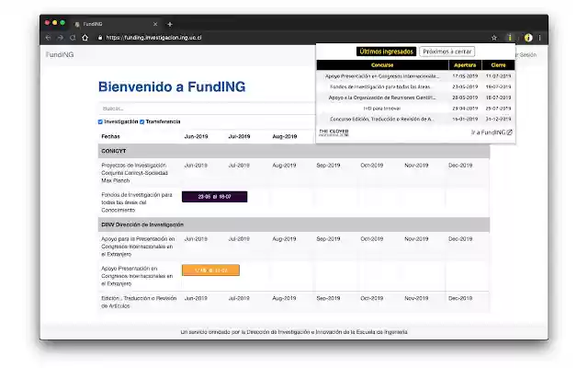588x368 pixels.
Task: Close the FundING browser tab
Action: 155,24
